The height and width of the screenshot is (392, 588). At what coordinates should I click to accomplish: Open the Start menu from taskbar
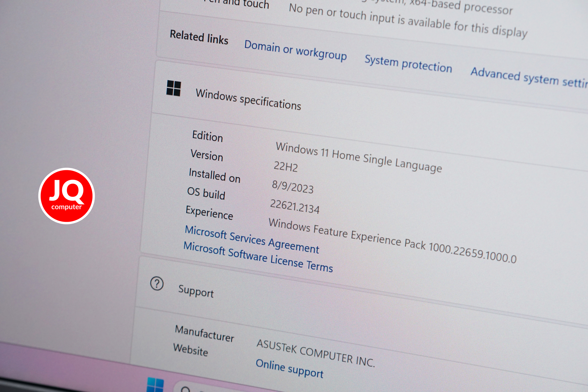coord(155,385)
